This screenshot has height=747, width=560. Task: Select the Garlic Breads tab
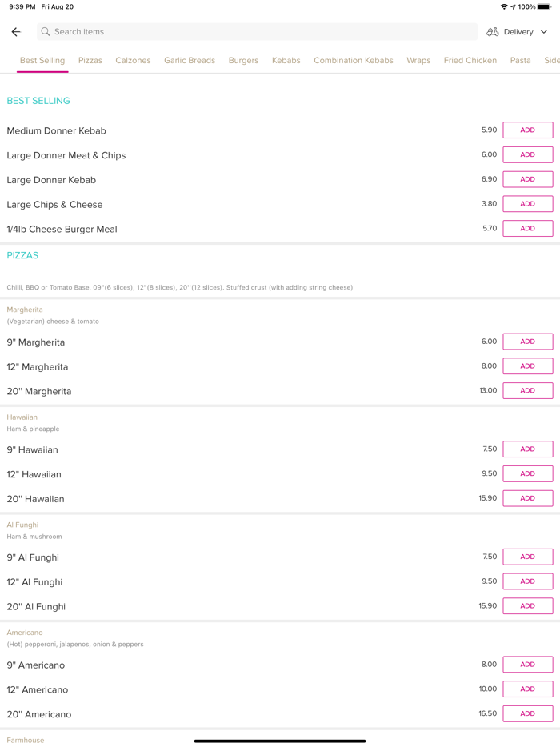(x=190, y=61)
